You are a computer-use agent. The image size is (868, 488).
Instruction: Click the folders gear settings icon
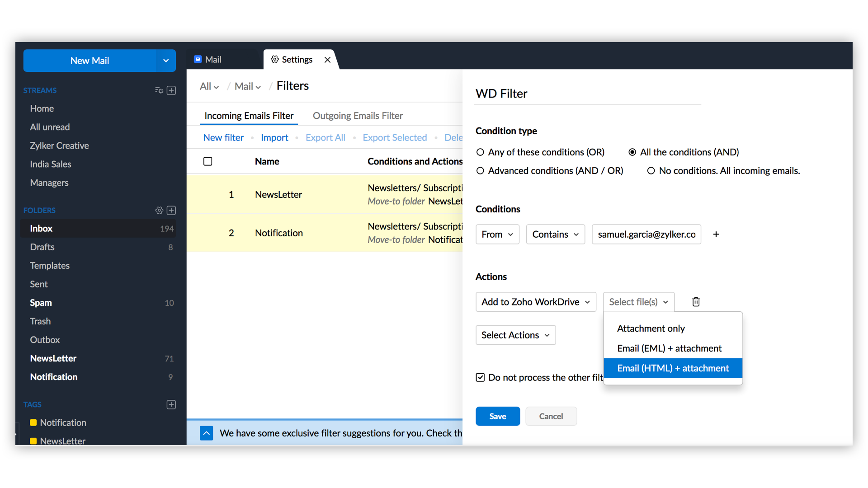(159, 210)
